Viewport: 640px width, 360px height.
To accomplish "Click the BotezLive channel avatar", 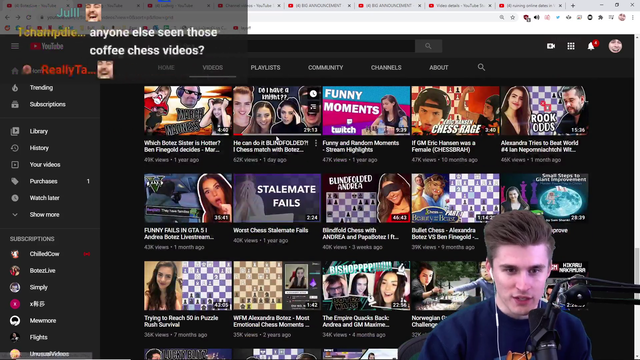I will tap(15, 271).
